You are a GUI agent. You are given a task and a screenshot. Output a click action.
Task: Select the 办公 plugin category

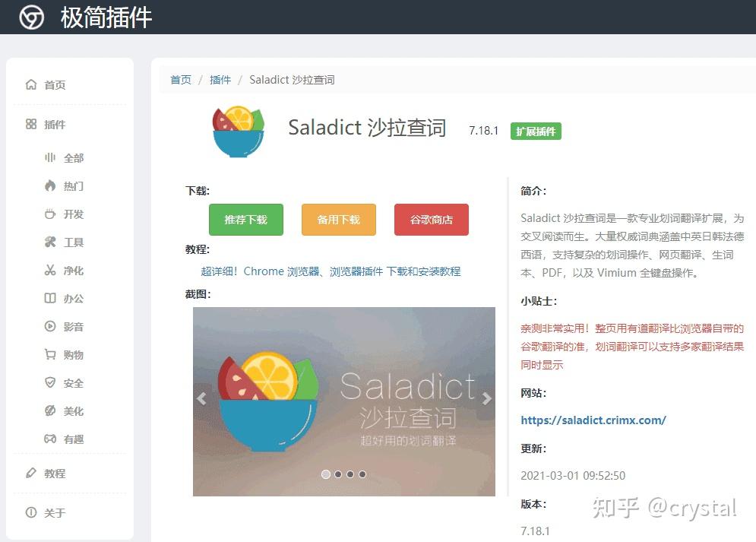(x=74, y=299)
